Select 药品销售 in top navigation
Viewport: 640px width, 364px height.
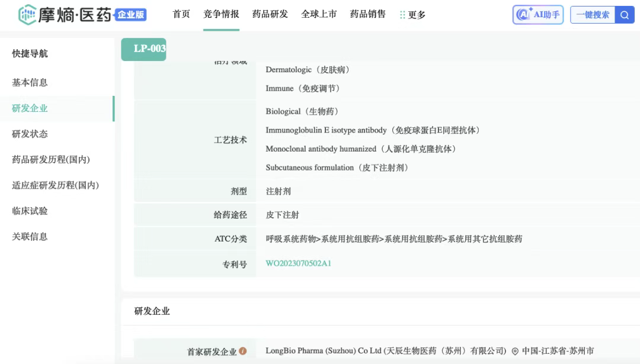point(368,14)
